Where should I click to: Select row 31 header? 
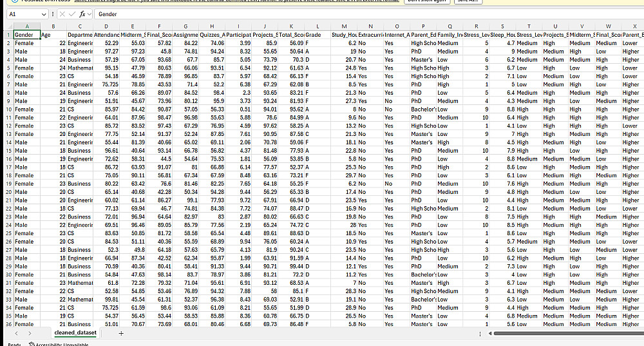(8, 283)
